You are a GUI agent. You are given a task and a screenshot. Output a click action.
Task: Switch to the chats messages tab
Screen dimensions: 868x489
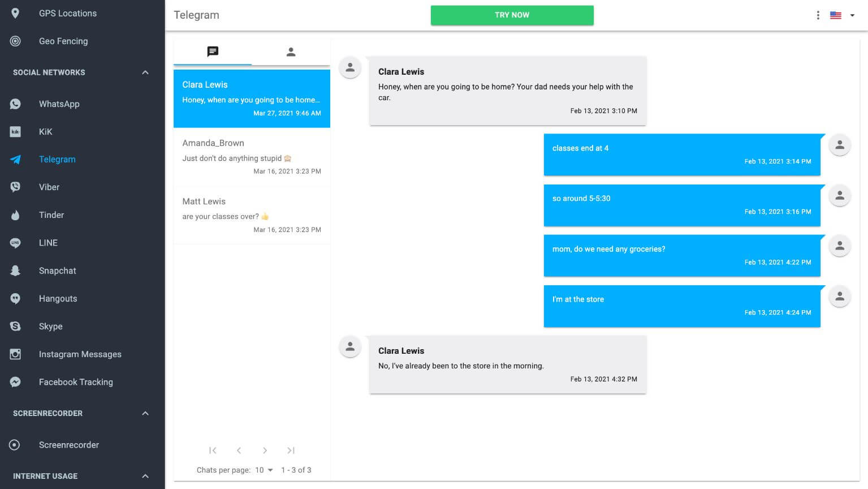pyautogui.click(x=213, y=52)
